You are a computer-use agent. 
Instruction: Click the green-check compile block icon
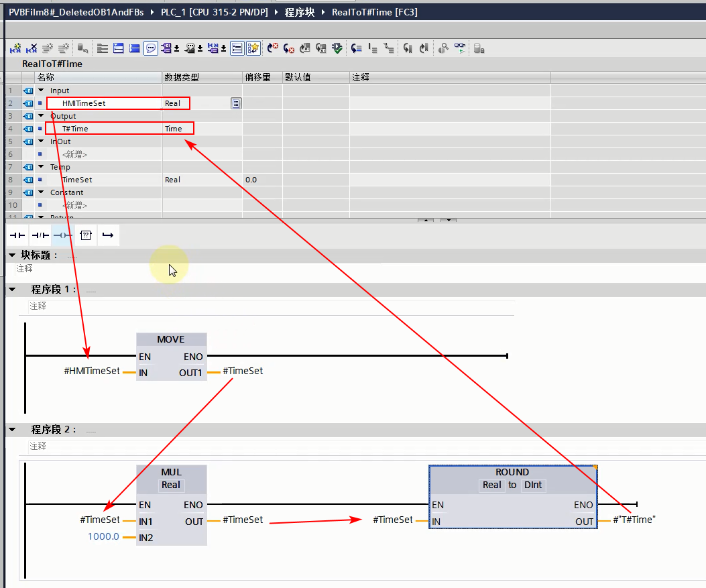[x=337, y=48]
